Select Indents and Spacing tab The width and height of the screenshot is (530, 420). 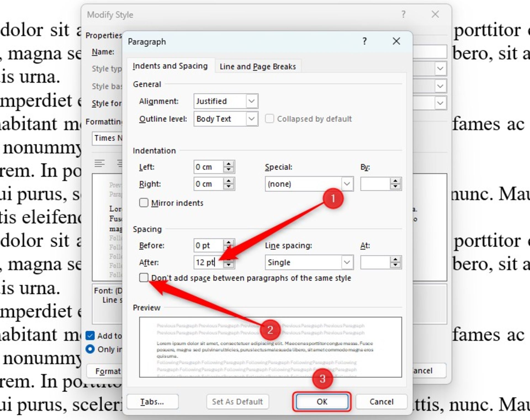(x=170, y=66)
